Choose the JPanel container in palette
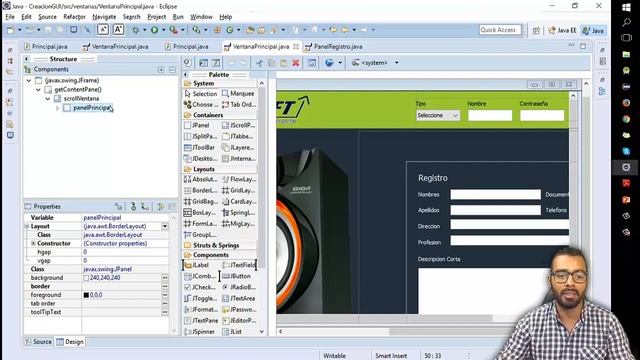The image size is (640, 360). (197, 125)
